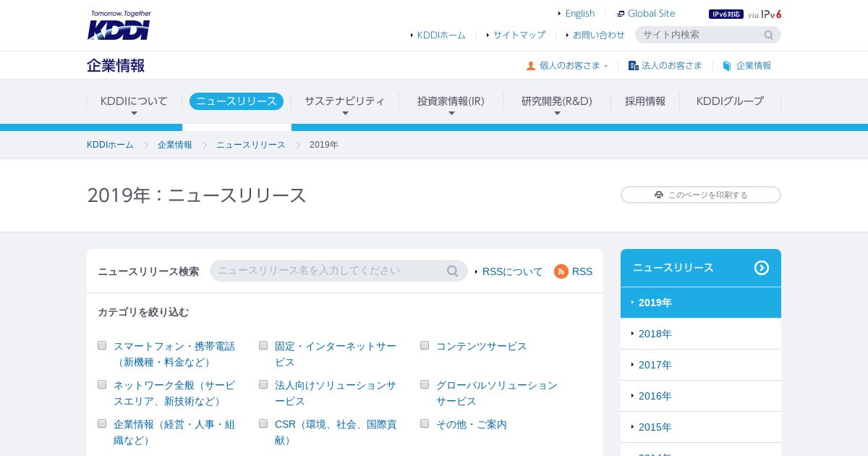The image size is (868, 456).
Task: Check CSR（環境、社会、国際貢献） checkbox
Action: (x=263, y=423)
